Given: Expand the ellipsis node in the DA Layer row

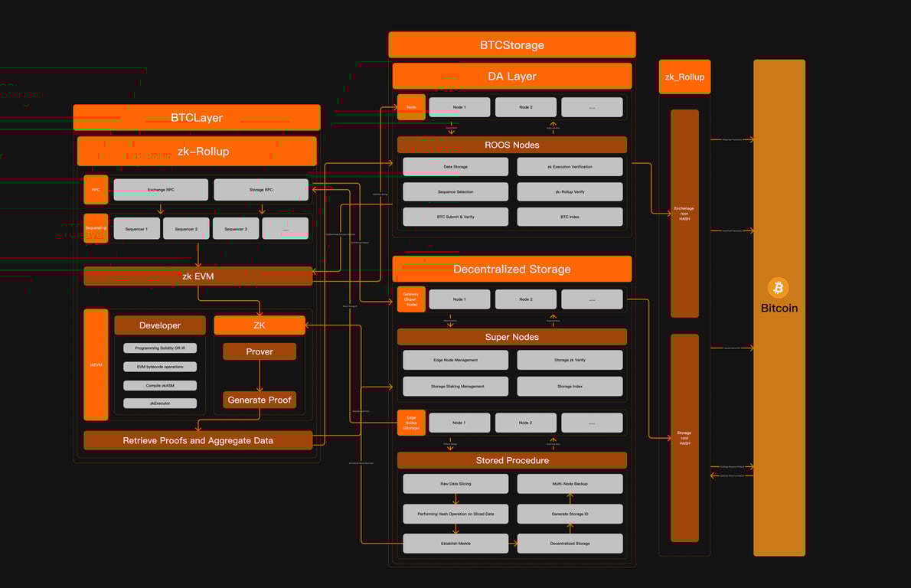Looking at the screenshot, I should [x=592, y=106].
